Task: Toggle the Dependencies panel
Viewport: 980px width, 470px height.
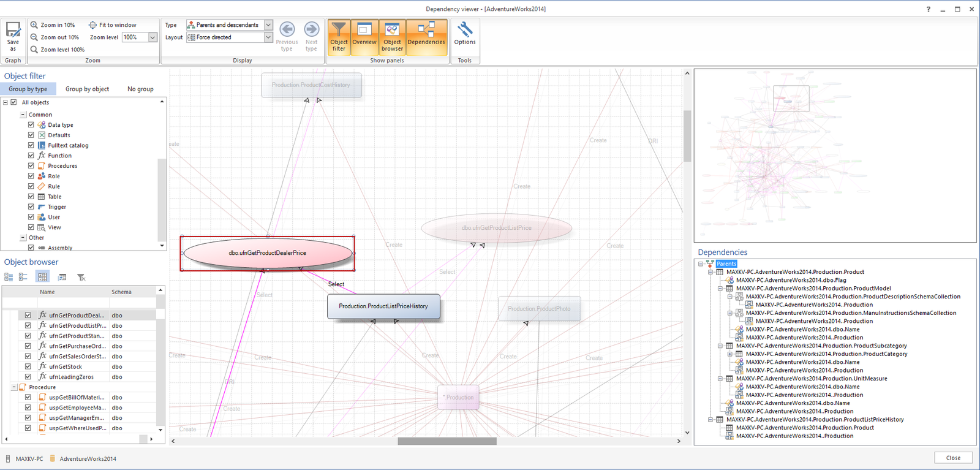Action: (426, 37)
